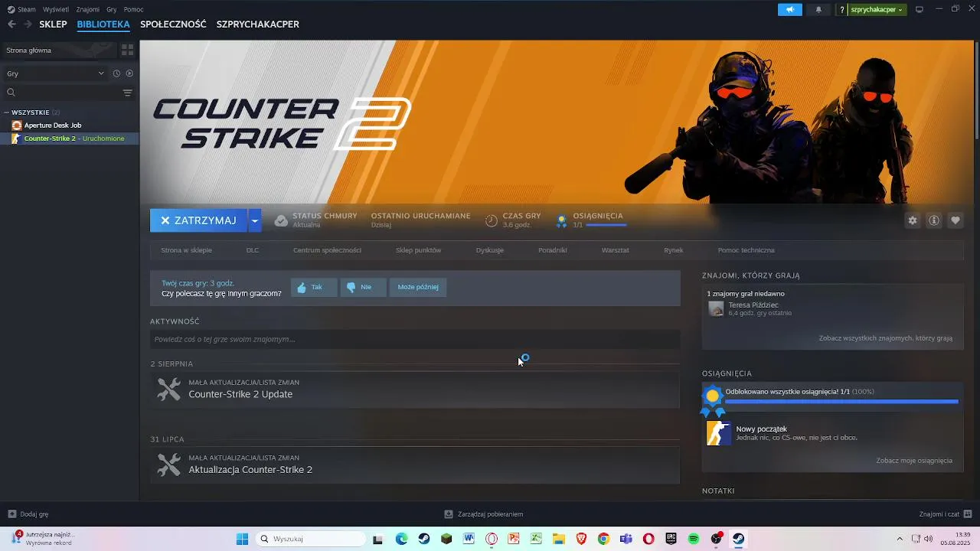Screen dimensions: 980x551
Task: Click the activity post input field
Action: point(415,339)
